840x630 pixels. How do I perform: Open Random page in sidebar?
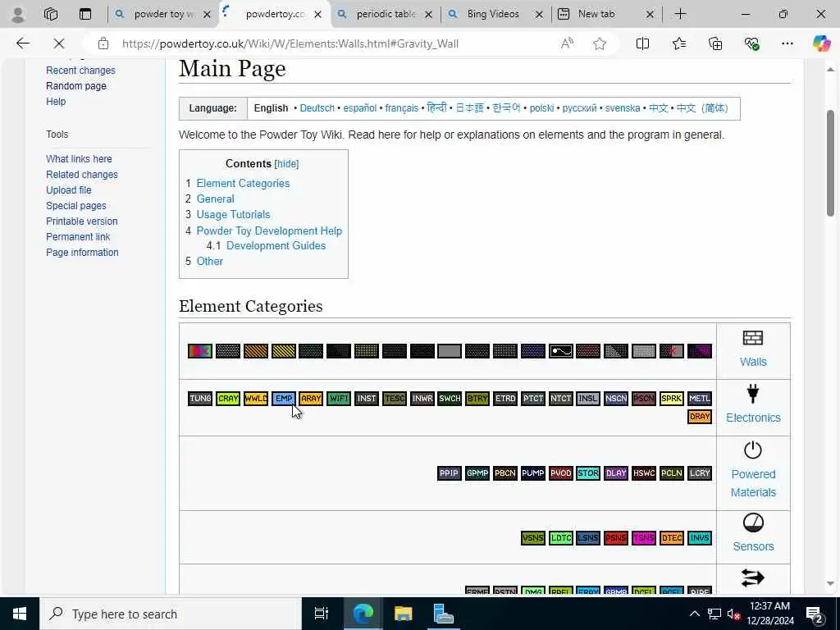(76, 85)
